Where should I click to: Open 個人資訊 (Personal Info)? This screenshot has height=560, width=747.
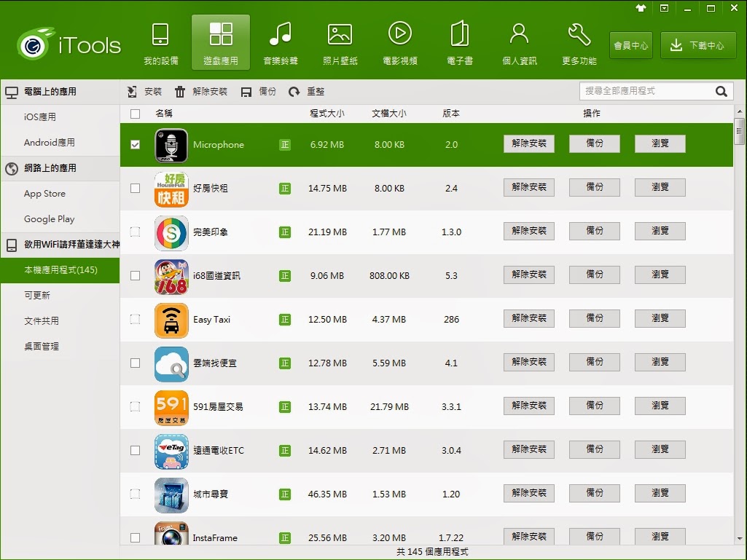pyautogui.click(x=519, y=42)
